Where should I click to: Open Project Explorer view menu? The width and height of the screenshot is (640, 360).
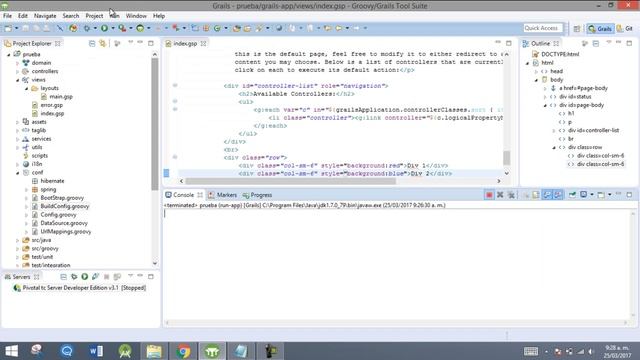coord(131,42)
